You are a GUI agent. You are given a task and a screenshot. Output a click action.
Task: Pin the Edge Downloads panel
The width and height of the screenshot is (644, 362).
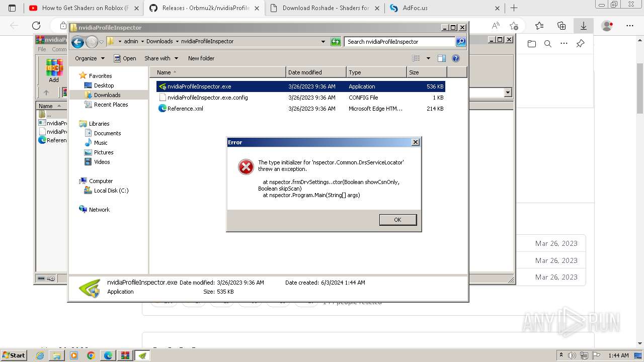(580, 44)
